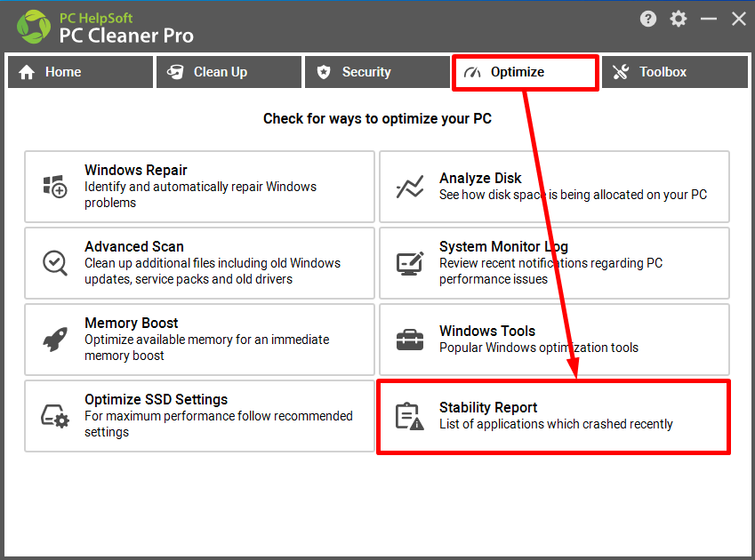Click "Clean up additional files" description text
The height and width of the screenshot is (560, 755).
pos(213,271)
